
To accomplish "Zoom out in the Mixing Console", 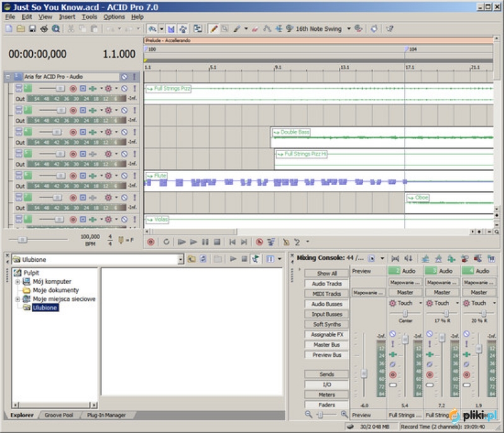I will pyautogui.click(x=309, y=414).
